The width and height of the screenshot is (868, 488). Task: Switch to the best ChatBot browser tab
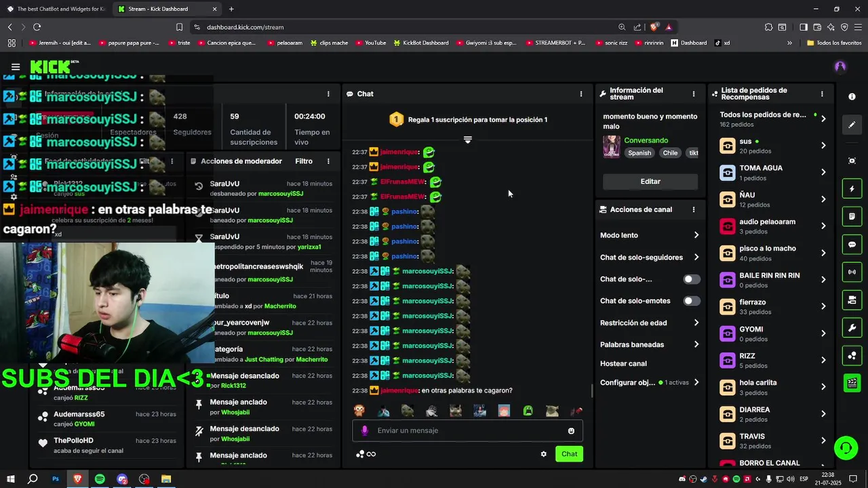[x=56, y=9]
